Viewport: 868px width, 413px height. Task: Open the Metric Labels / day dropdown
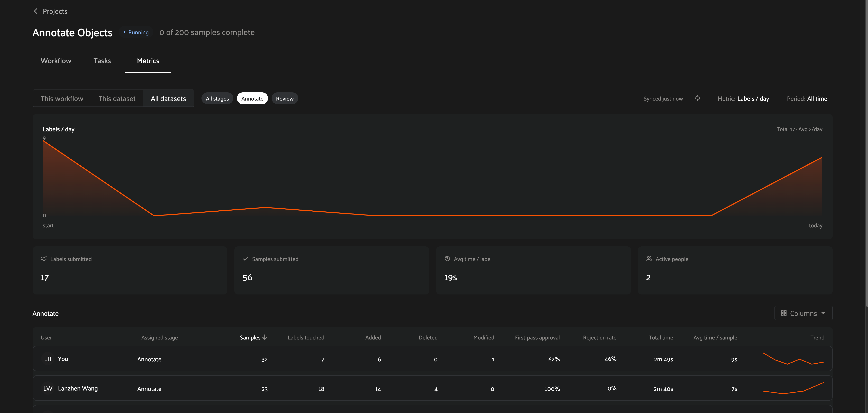743,98
